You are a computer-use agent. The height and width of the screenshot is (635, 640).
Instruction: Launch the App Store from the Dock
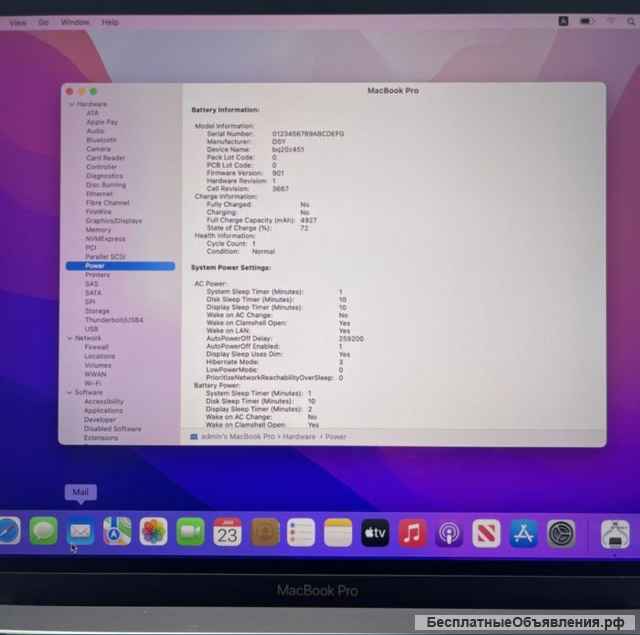[x=524, y=534]
